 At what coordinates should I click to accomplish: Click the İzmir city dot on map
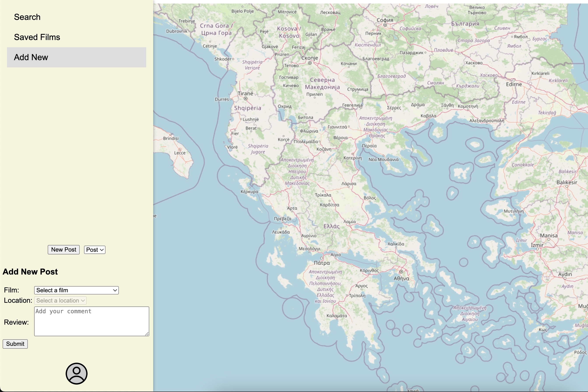pyautogui.click(x=537, y=249)
